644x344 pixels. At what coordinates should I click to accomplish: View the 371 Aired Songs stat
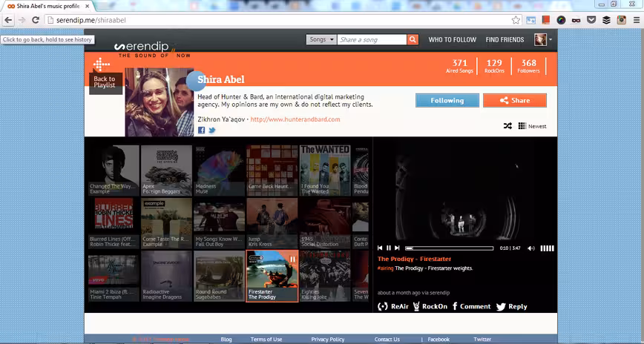[459, 66]
